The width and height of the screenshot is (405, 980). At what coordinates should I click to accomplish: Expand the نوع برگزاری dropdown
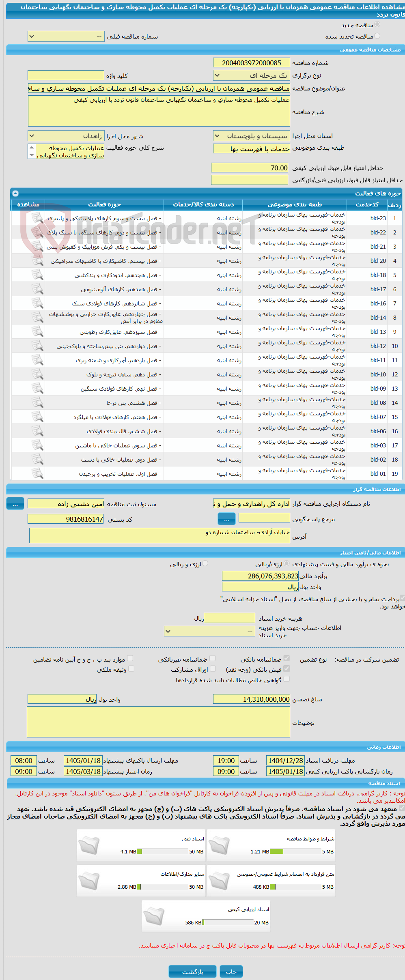click(x=251, y=75)
